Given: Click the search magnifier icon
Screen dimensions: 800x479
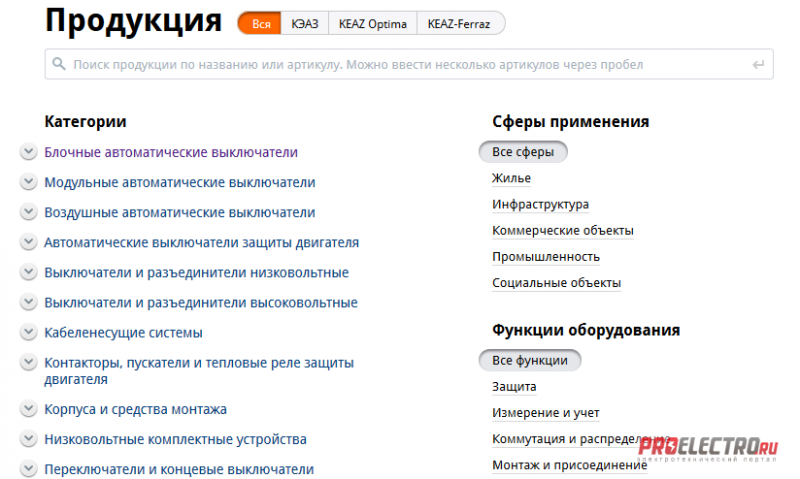Looking at the screenshot, I should tap(59, 64).
